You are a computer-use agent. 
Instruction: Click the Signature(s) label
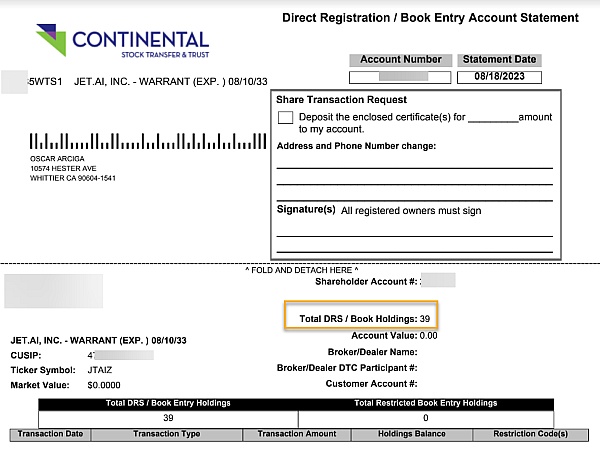click(306, 210)
